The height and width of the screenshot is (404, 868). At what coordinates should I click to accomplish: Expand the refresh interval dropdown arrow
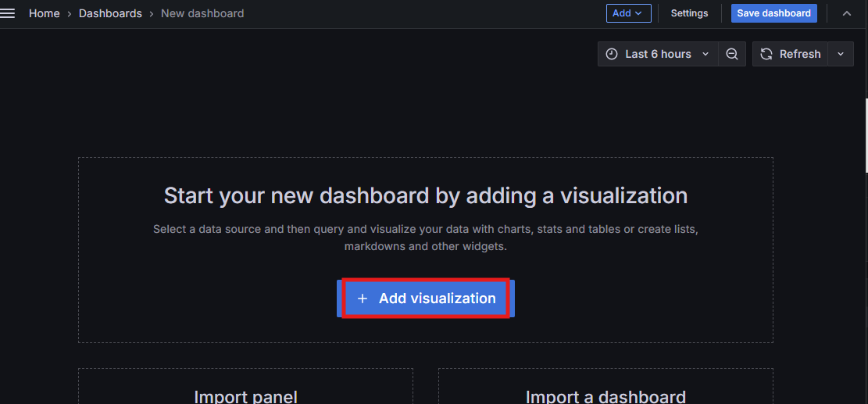[x=841, y=54]
